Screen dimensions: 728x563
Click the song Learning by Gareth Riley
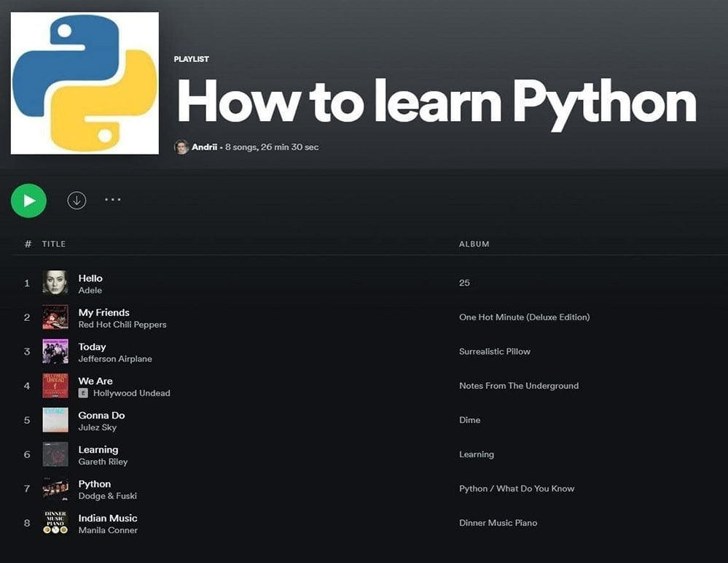point(98,449)
